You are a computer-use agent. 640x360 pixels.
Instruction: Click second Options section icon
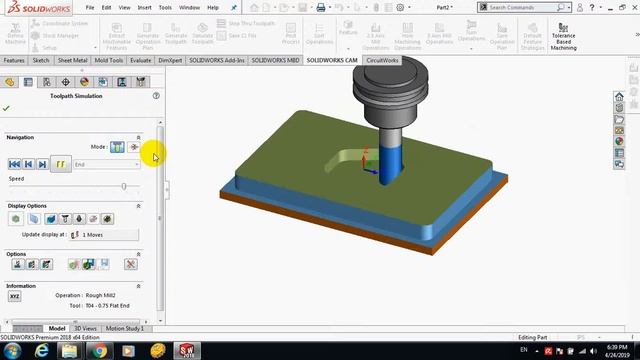click(x=32, y=264)
